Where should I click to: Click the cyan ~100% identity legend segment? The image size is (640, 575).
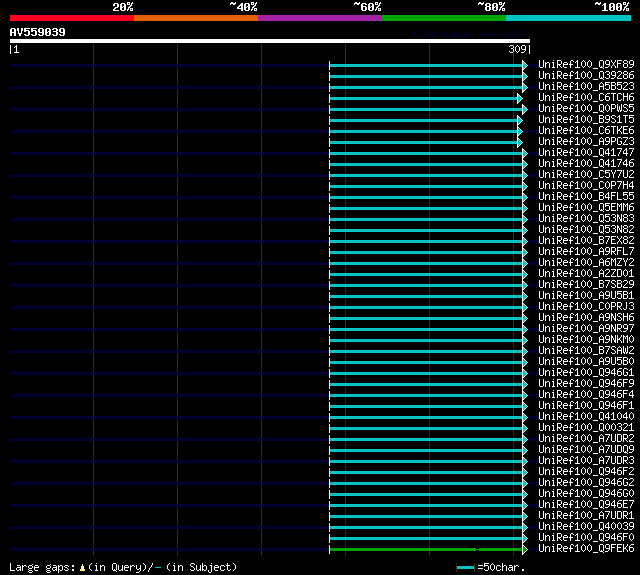click(569, 18)
